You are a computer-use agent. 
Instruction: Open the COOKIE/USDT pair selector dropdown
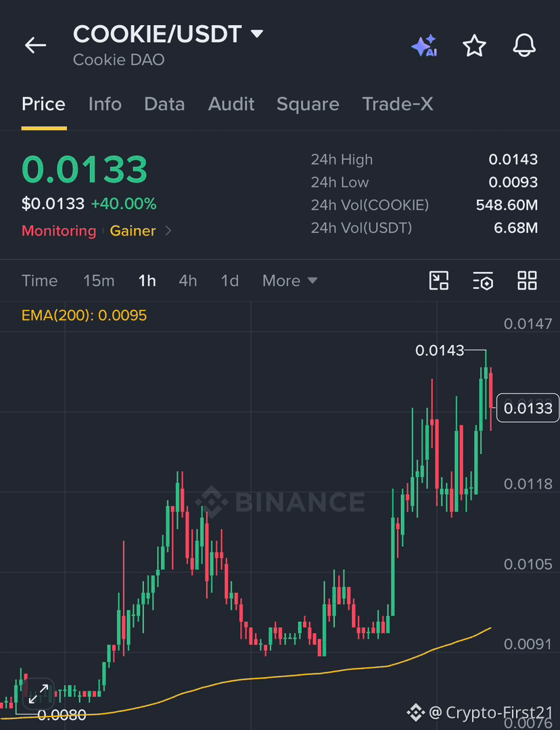(168, 34)
